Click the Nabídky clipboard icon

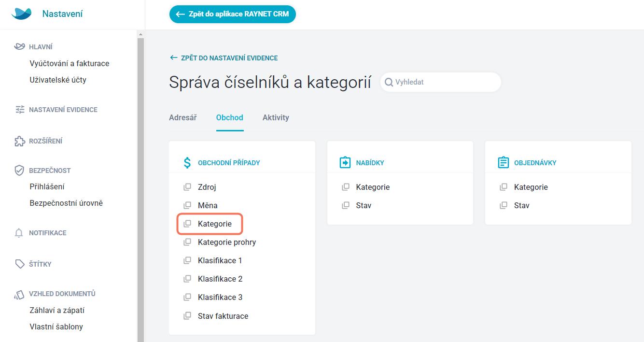[345, 162]
